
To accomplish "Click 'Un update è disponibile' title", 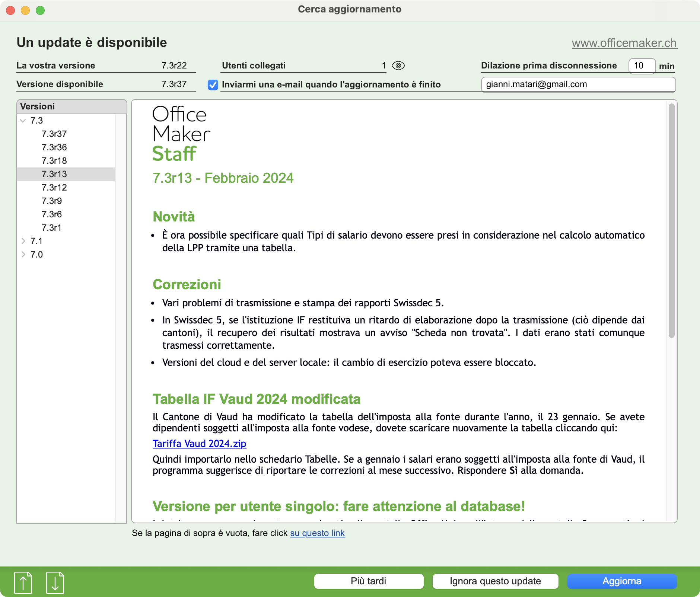I will [x=92, y=42].
